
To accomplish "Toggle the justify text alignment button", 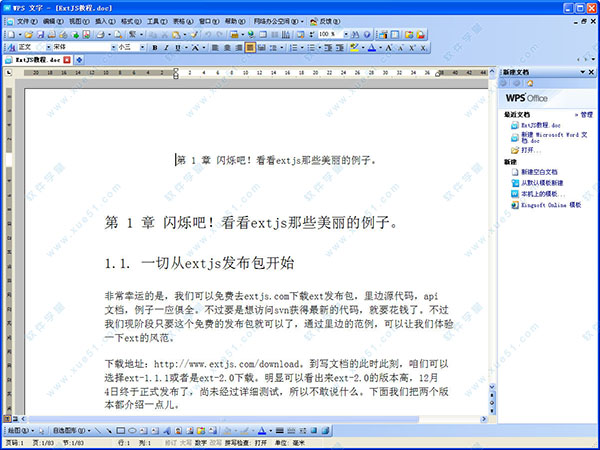I will pos(250,47).
